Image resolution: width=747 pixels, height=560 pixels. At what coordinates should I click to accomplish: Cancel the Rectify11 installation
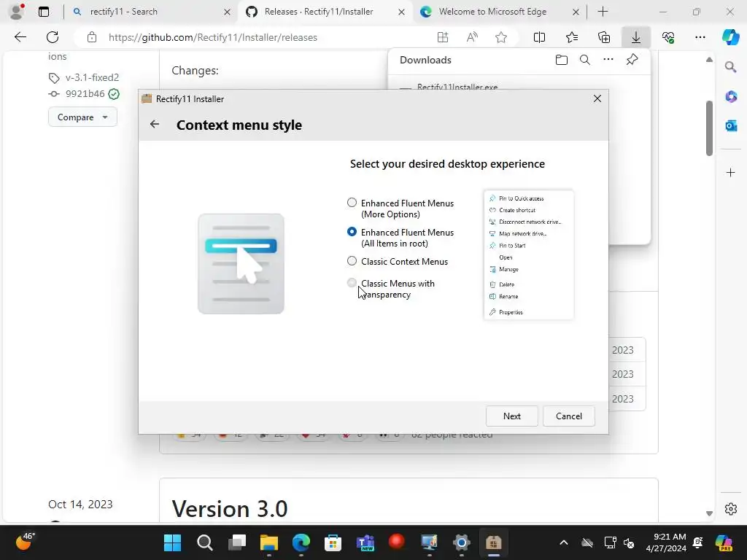point(568,416)
